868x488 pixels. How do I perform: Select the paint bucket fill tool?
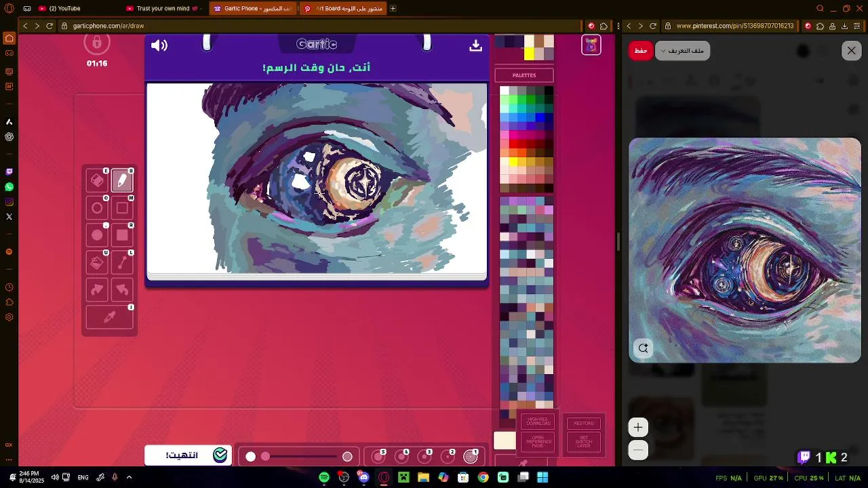(x=97, y=262)
